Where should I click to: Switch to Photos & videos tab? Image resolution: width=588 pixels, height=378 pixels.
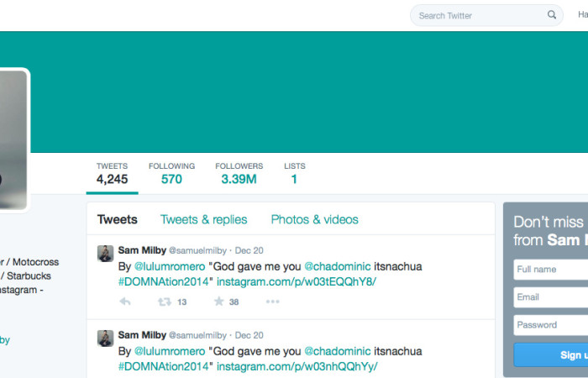pyautogui.click(x=315, y=219)
